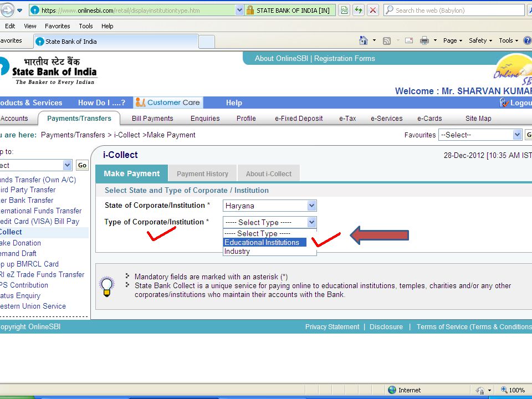Click the light bulb tip icon
This screenshot has height=399, width=532.
[106, 286]
